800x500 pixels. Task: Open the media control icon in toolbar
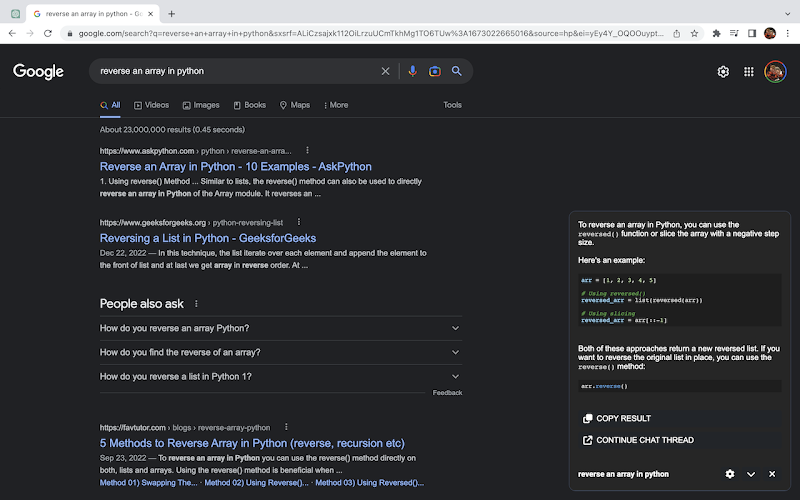[734, 33]
